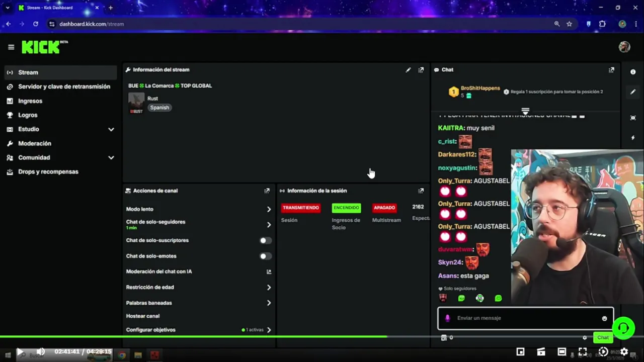Screen dimensions: 644x362
Task: Open the emoji picker in the message box
Action: (x=604, y=318)
